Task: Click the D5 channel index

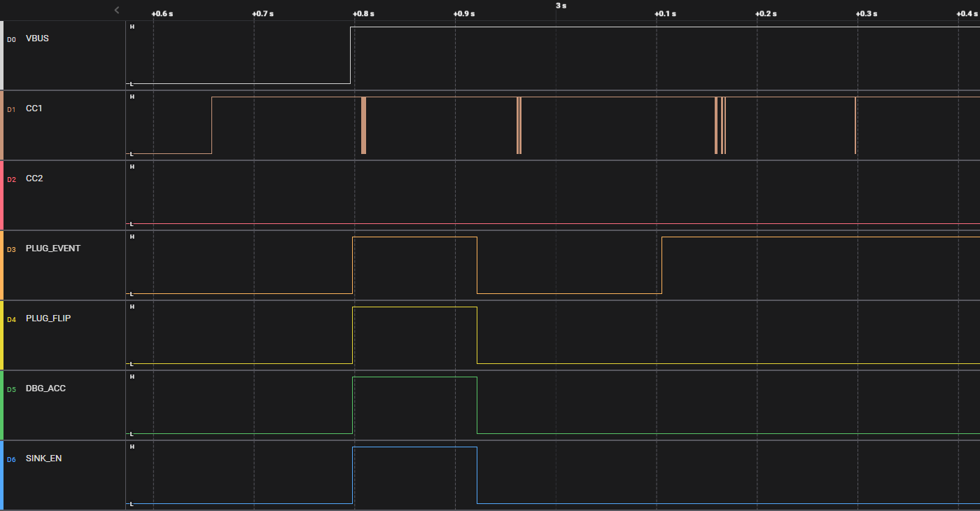Action: (11, 390)
